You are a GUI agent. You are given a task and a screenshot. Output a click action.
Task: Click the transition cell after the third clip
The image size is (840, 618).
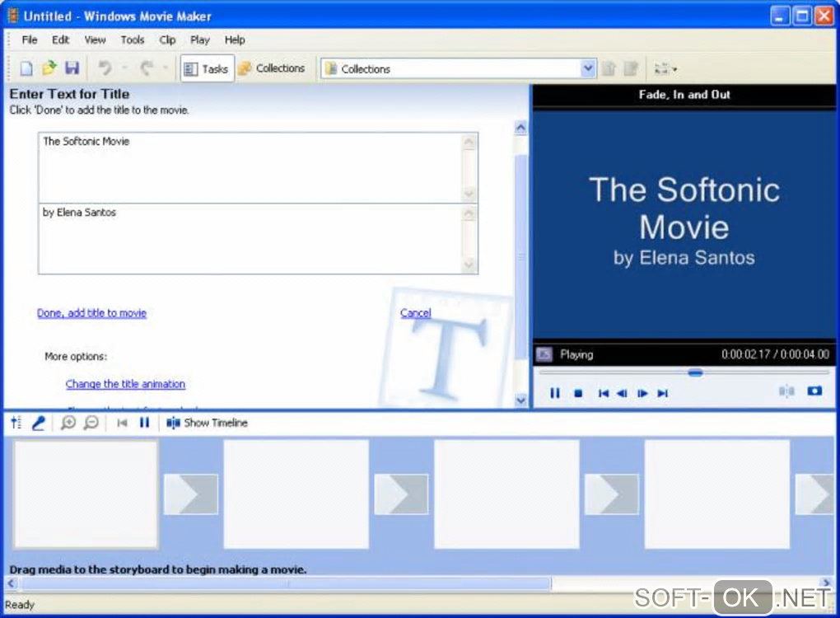point(612,494)
